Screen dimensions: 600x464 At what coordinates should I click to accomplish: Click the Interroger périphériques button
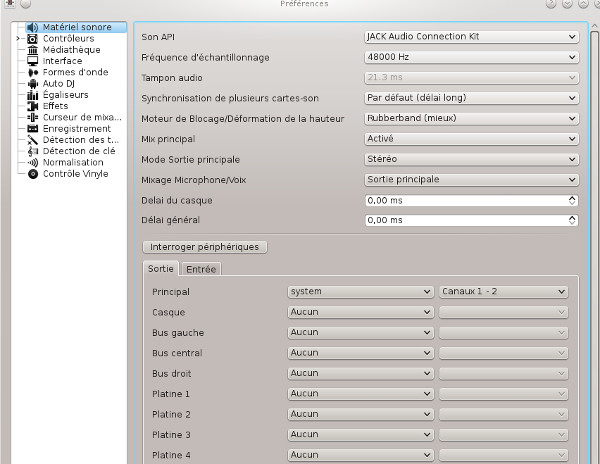tap(204, 246)
